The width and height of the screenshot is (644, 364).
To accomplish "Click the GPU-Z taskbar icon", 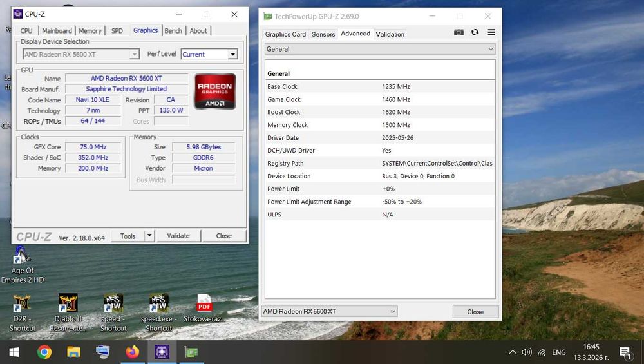I will pyautogui.click(x=191, y=352).
